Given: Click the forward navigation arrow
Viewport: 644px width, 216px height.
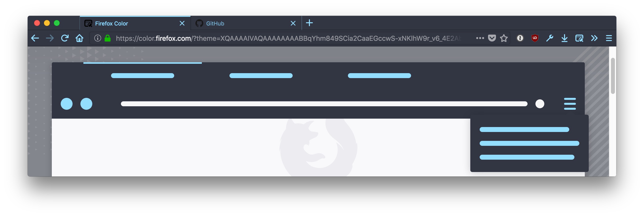Looking at the screenshot, I should click(50, 38).
